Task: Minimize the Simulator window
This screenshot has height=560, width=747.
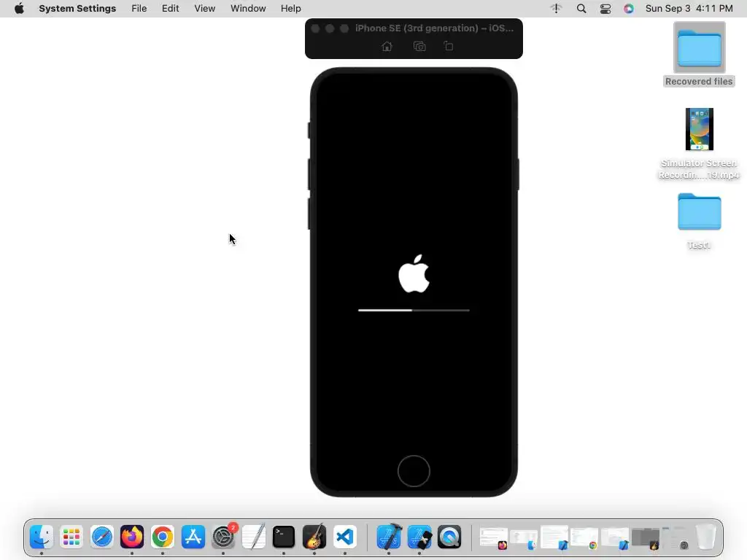Action: coord(330,28)
